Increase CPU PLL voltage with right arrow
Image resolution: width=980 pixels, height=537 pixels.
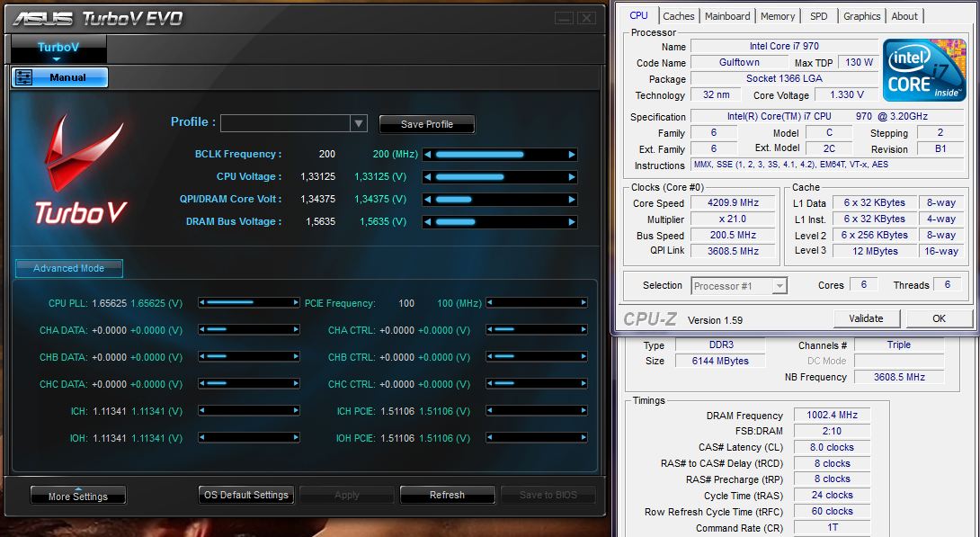[x=296, y=302]
